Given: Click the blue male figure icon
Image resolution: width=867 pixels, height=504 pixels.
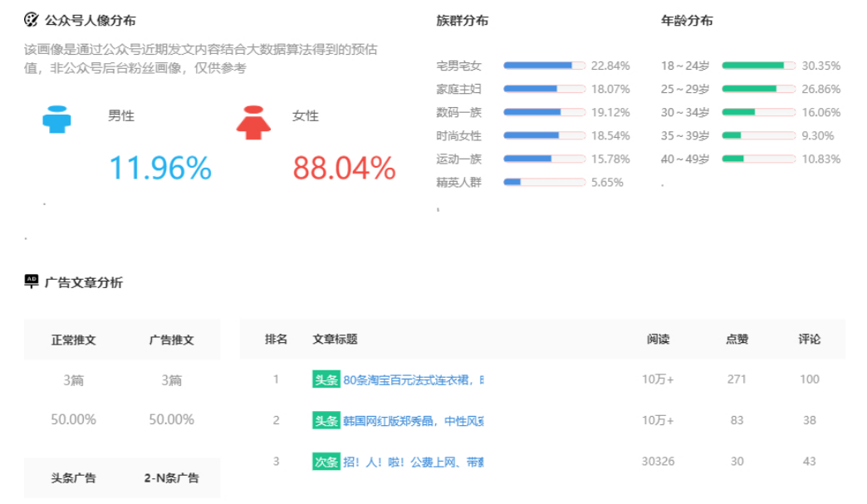Looking at the screenshot, I should tap(56, 120).
